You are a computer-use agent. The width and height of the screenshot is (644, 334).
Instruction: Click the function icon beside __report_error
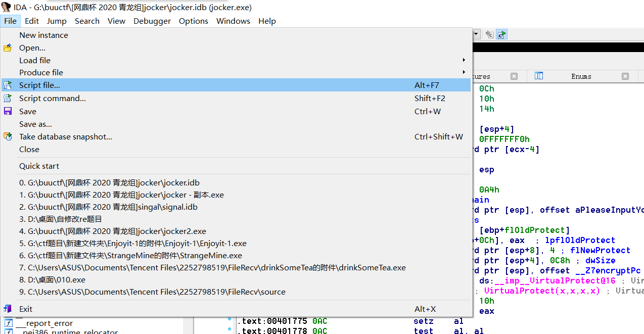click(9, 323)
